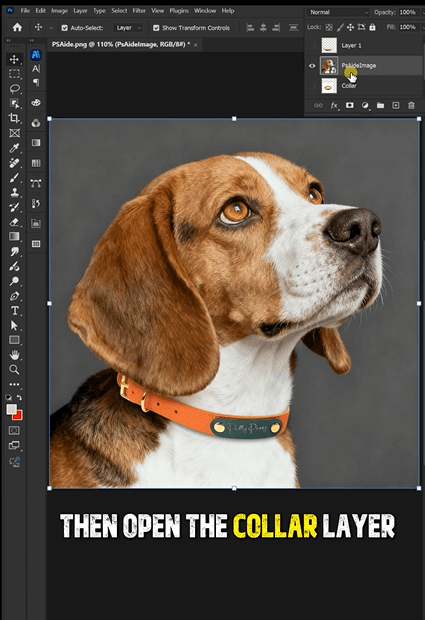Screen dimensions: 425x620
Task: Select the Eyedropper tool
Action: coord(14,148)
